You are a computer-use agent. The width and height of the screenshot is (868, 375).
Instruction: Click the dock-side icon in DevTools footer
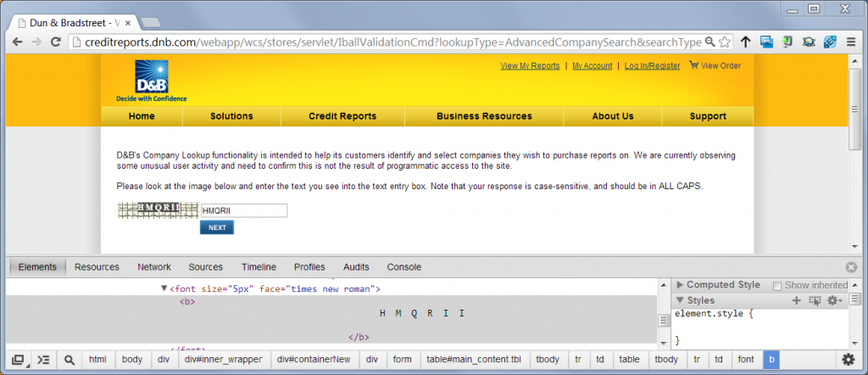click(x=19, y=360)
